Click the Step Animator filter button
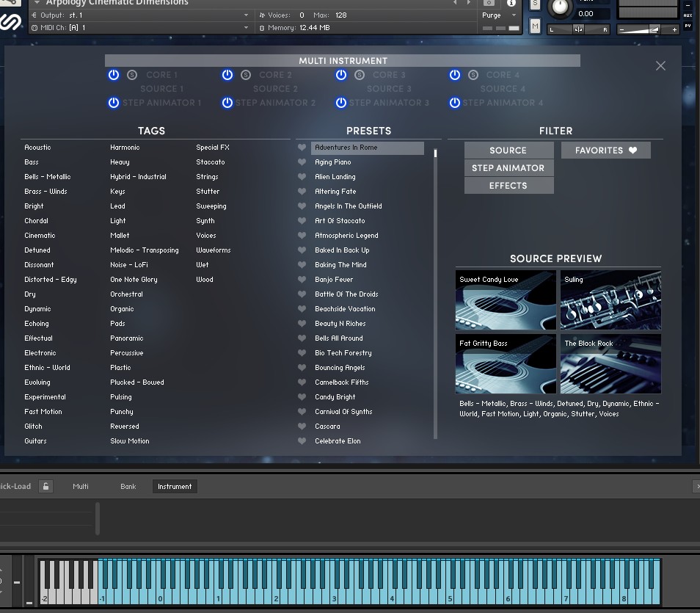Image resolution: width=700 pixels, height=613 pixels. [508, 168]
